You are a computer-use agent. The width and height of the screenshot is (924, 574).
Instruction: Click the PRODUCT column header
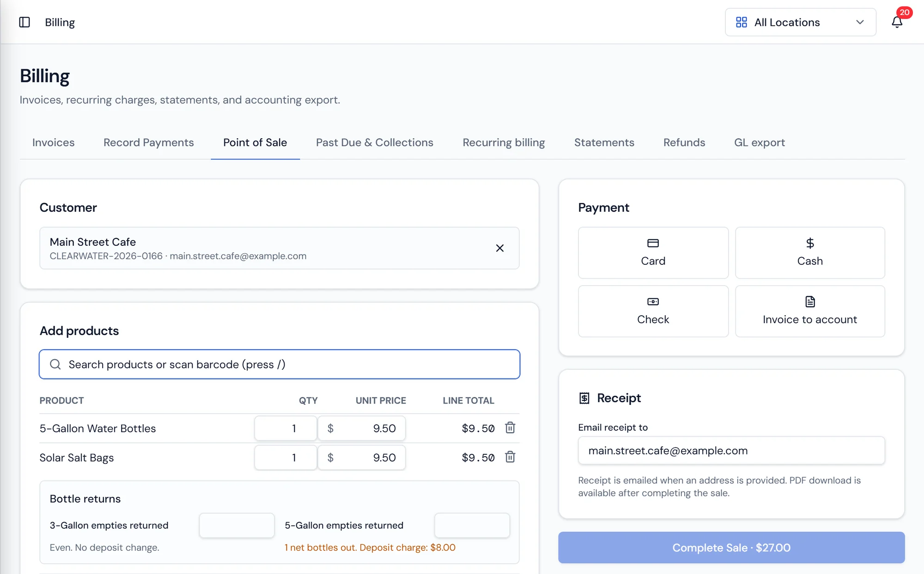pos(61,400)
